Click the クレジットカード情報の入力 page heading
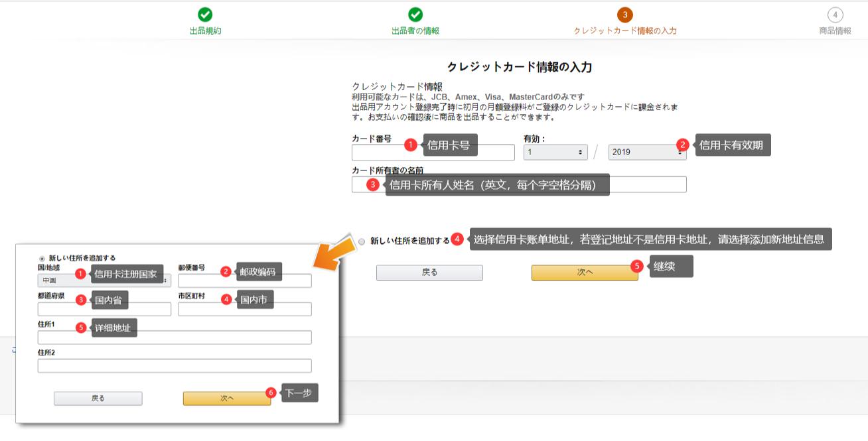The height and width of the screenshot is (441, 868). tap(520, 67)
